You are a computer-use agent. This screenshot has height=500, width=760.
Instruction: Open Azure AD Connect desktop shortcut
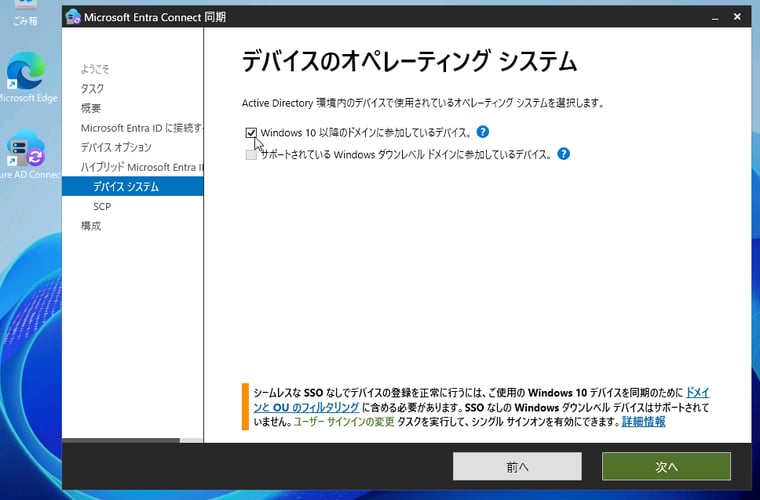[x=28, y=155]
